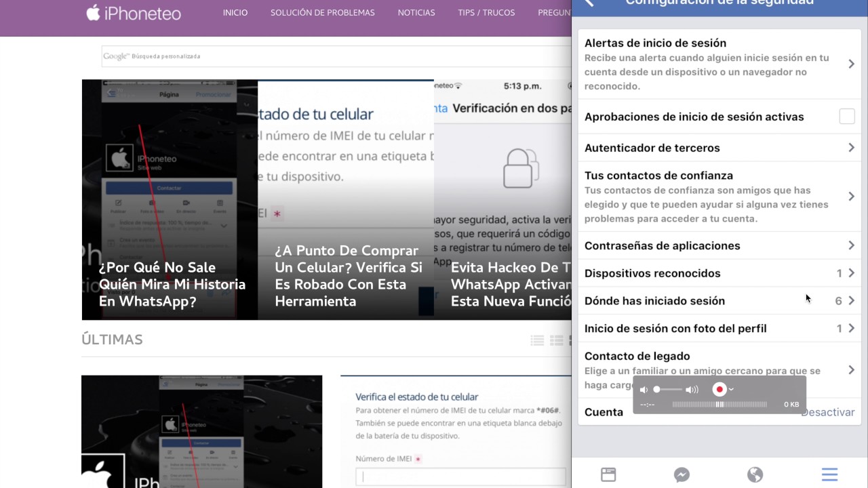Open NOTICIAS menu item

point(416,12)
